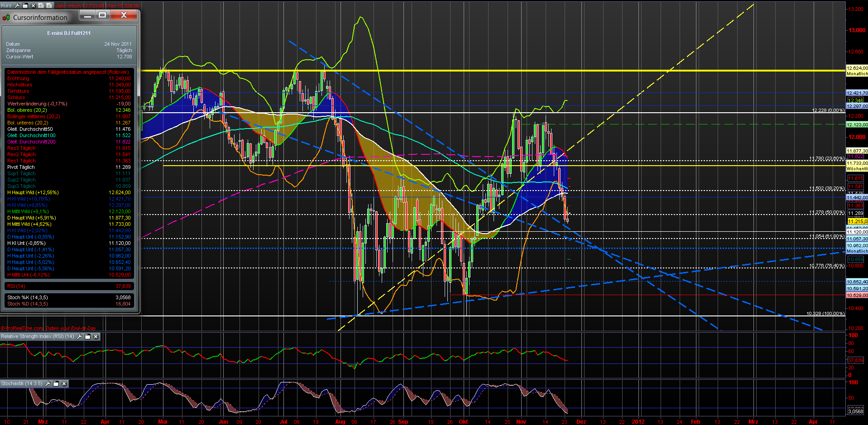Click the Nov label on the date axis

click(521, 421)
